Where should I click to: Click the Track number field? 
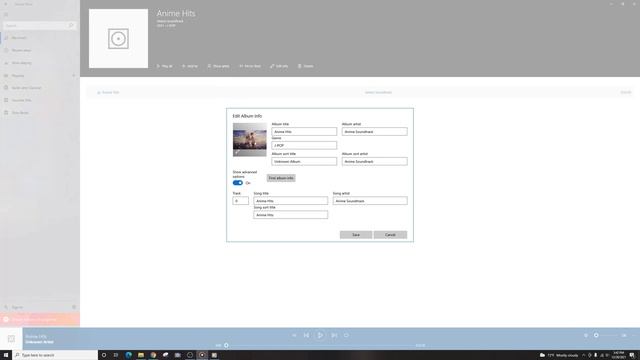[x=240, y=201]
